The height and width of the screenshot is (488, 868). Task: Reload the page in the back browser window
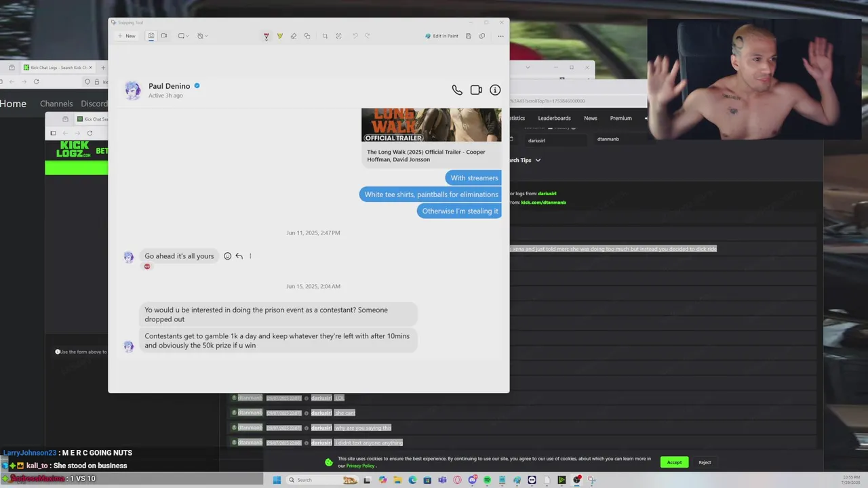click(x=36, y=81)
